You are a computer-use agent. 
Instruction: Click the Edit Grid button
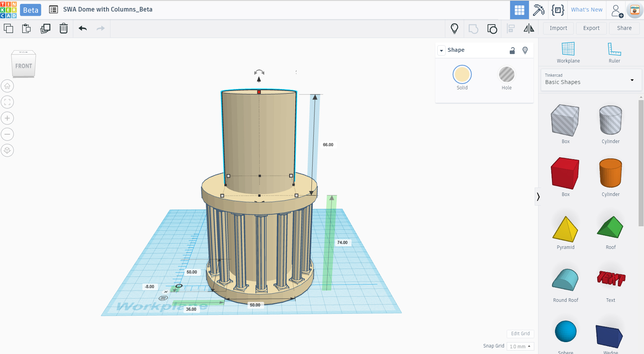point(520,334)
